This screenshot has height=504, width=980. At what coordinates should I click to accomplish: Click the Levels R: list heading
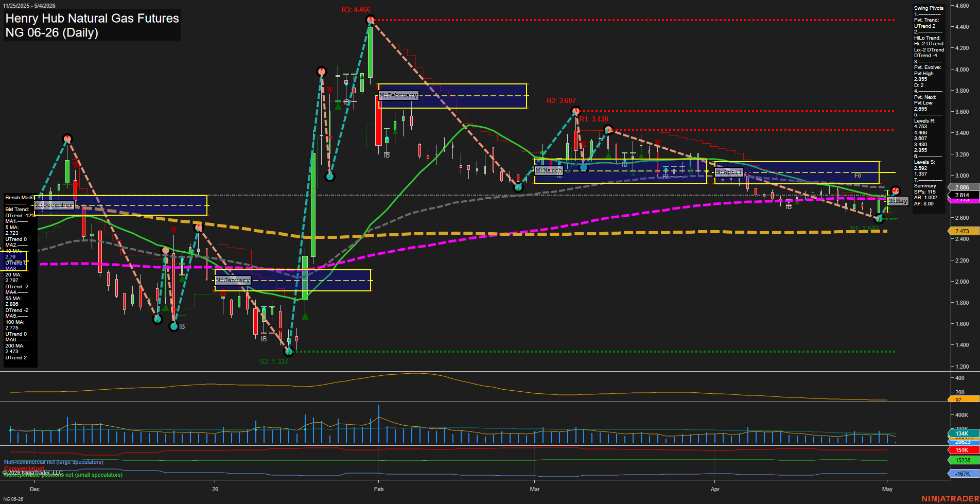pos(924,121)
